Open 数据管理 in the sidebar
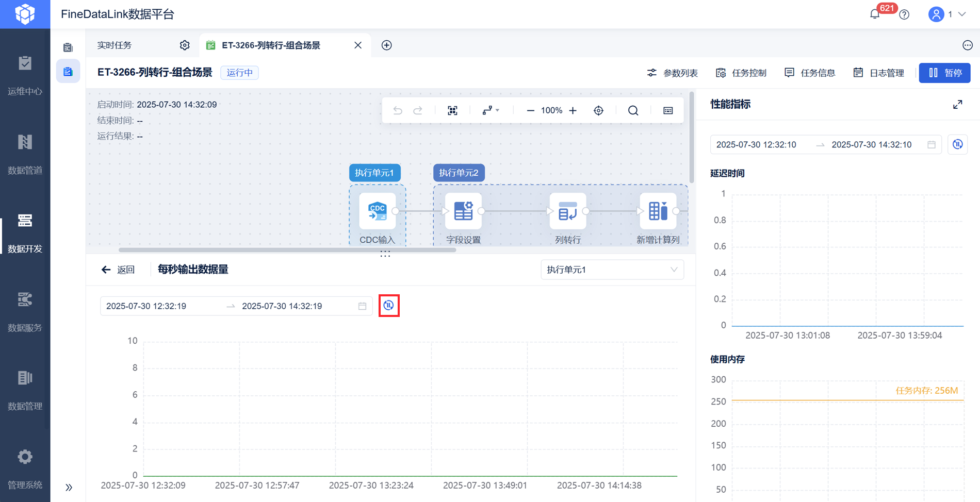 click(x=25, y=391)
